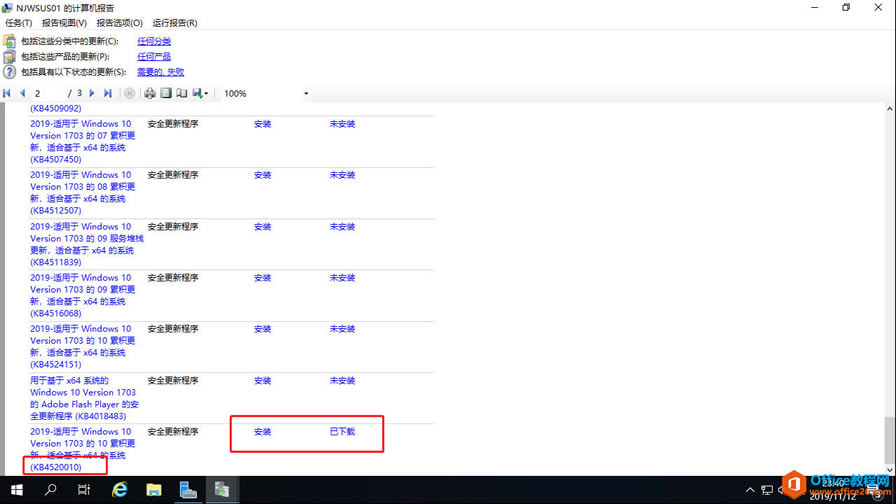Click the 任何产品 link
Image resolution: width=896 pixels, height=504 pixels.
tap(154, 57)
